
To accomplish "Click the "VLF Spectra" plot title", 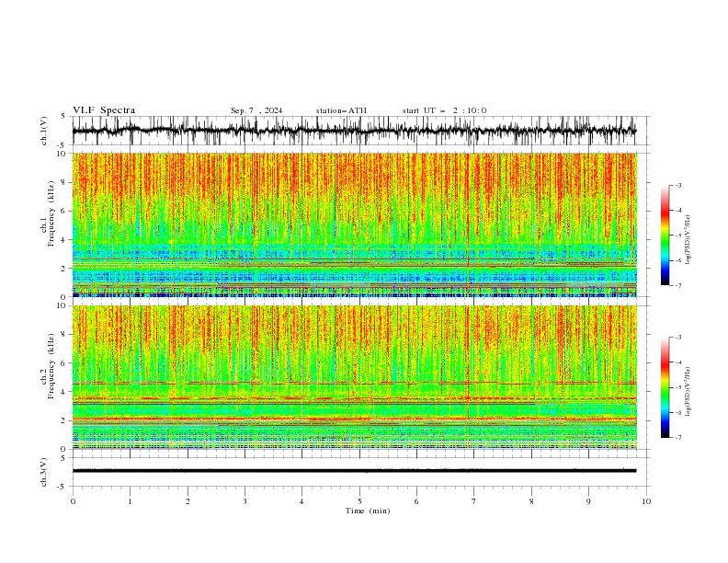I will [104, 110].
